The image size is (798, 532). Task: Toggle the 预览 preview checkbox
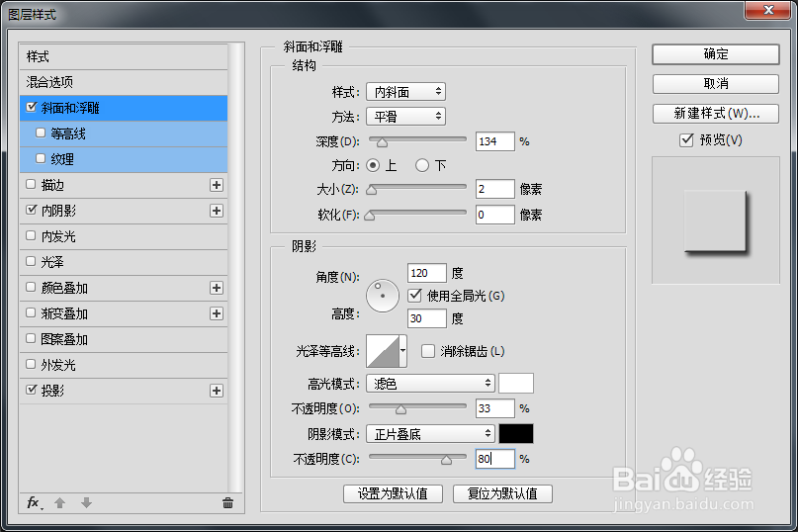[x=686, y=139]
